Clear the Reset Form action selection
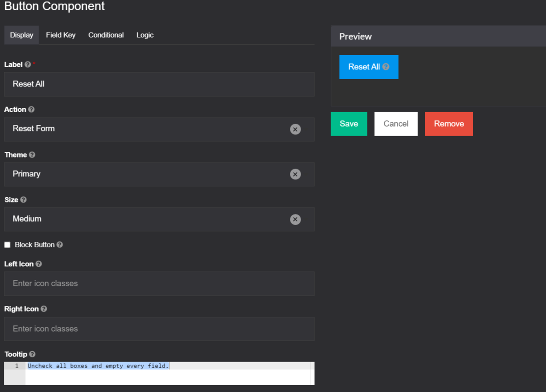This screenshot has height=392, width=546. [x=295, y=129]
